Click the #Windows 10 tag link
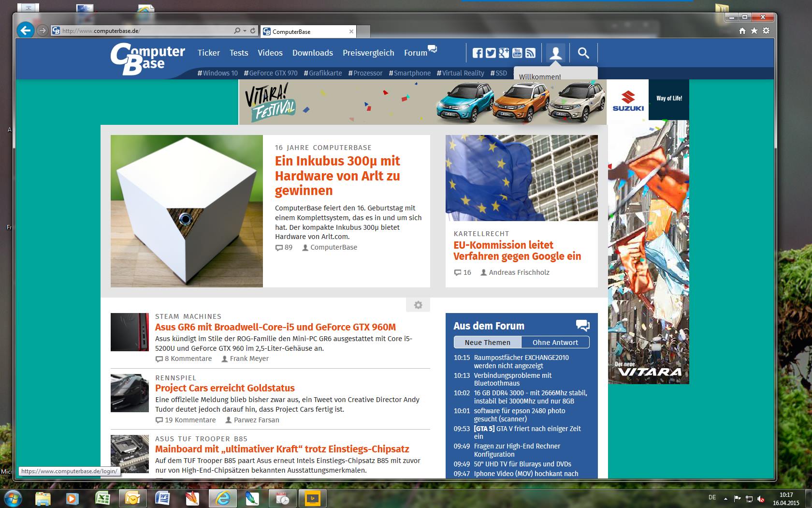812x508 pixels. pyautogui.click(x=217, y=73)
